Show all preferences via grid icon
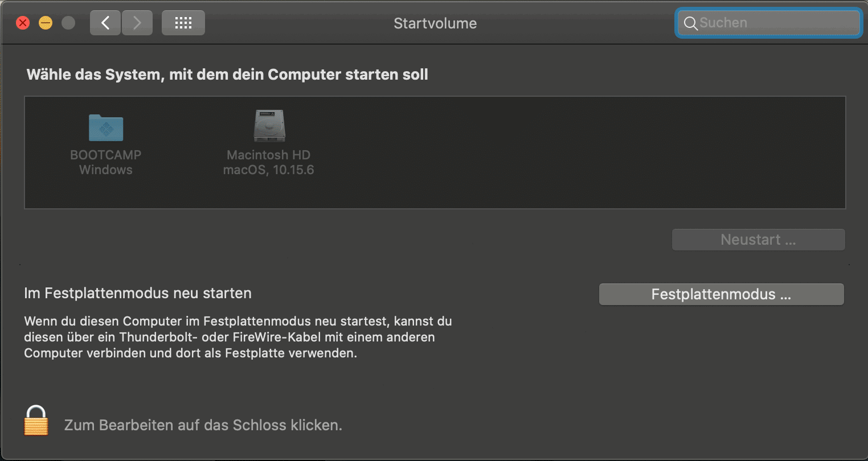Image resolution: width=868 pixels, height=461 pixels. tap(183, 23)
